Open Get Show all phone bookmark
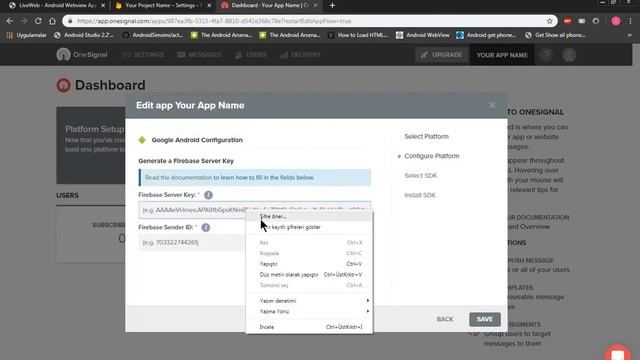 pyautogui.click(x=555, y=35)
